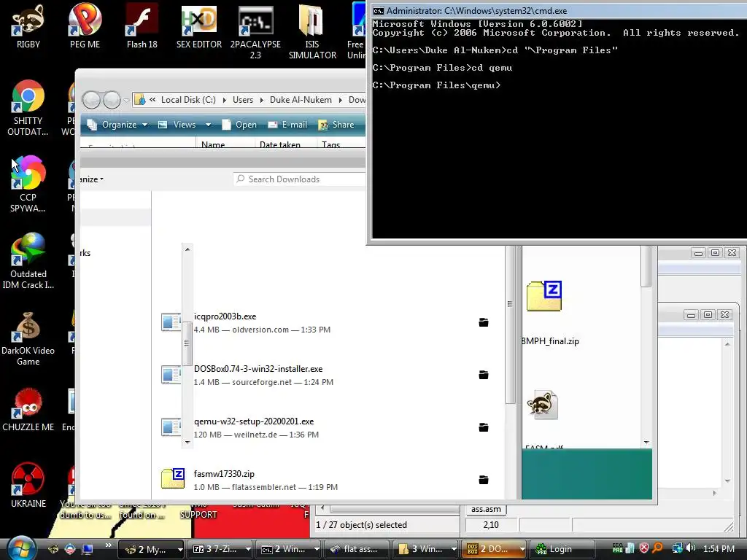Viewport: 747px width, 560px height.
Task: Show DOSBox installer in its folder
Action: [484, 375]
